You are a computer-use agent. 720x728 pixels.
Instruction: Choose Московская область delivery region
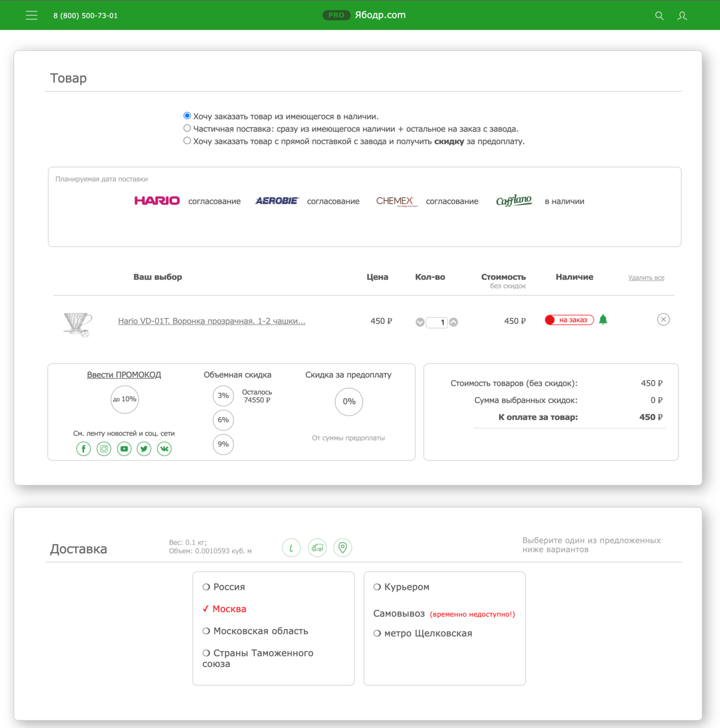click(255, 631)
